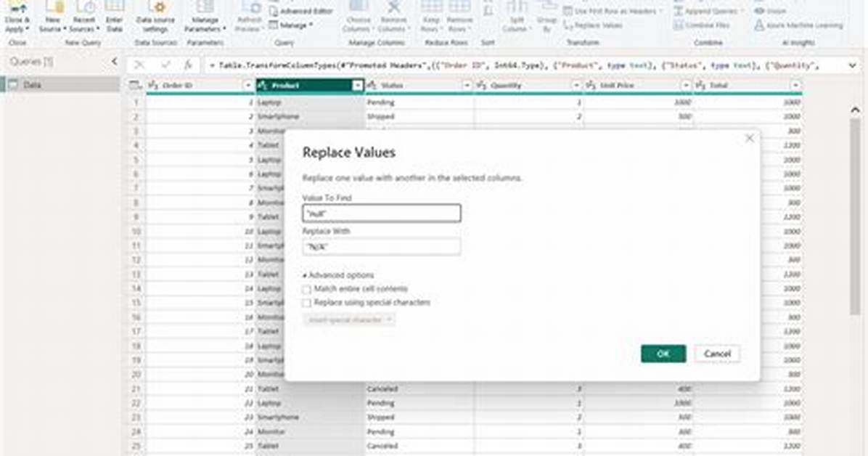Open the Total column filter dropdown
868x456 pixels.
[795, 86]
